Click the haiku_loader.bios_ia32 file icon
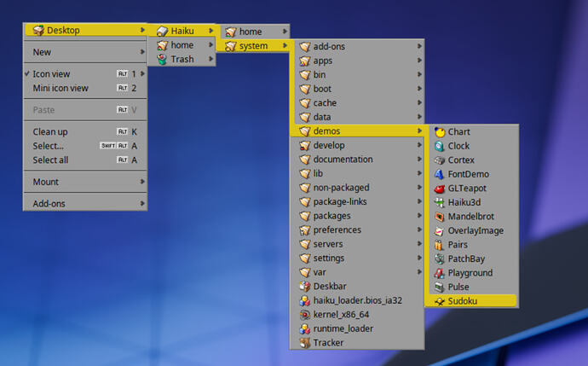This screenshot has width=588, height=366. tap(305, 300)
